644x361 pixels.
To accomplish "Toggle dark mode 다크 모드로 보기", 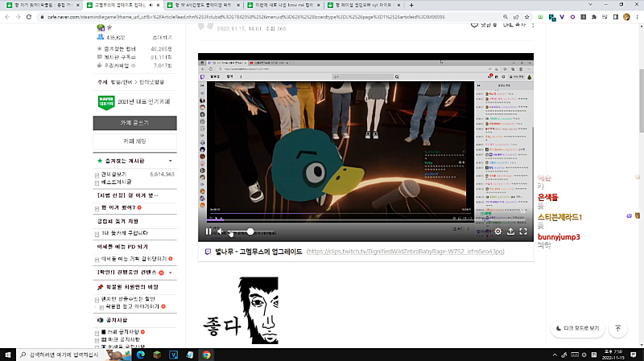I will [x=577, y=328].
